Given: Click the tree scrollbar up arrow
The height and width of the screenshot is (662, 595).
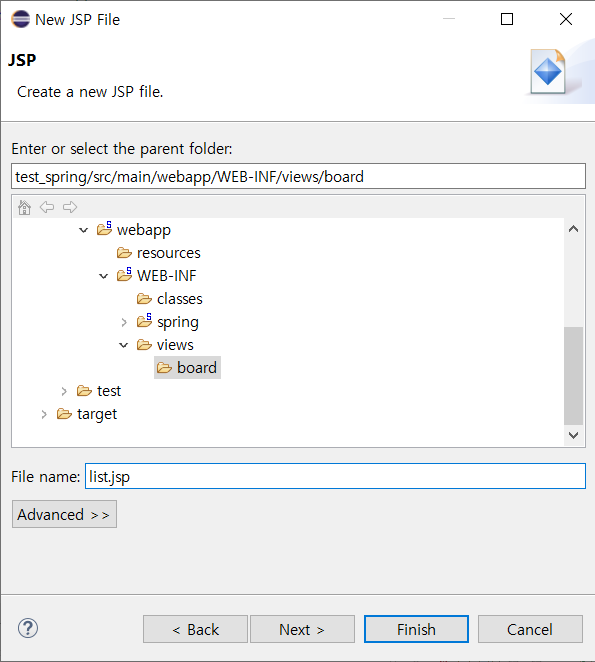Looking at the screenshot, I should (573, 229).
